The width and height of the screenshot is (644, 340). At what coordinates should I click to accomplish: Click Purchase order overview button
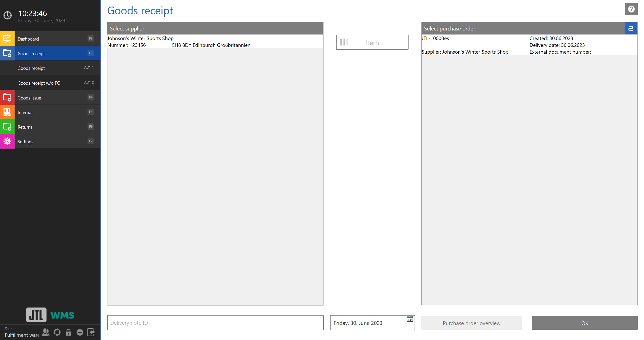click(x=471, y=323)
